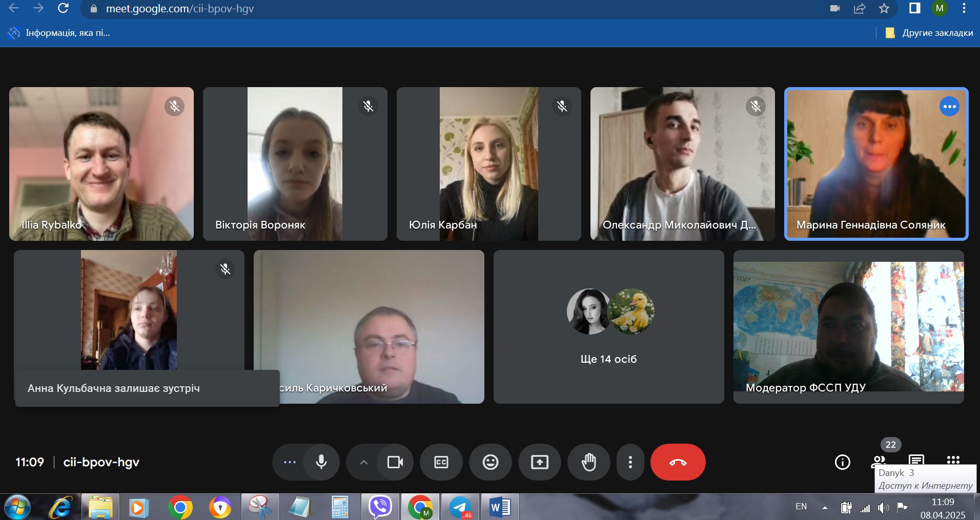Open Calculator from taskbar
This screenshot has width=980, height=520.
(x=340, y=507)
